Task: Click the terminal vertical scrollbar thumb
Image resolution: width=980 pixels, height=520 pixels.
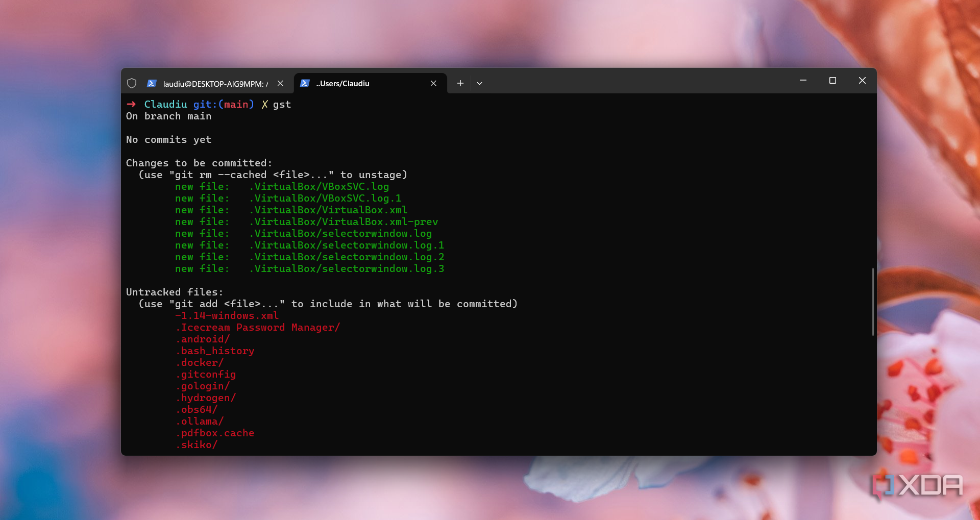Action: pyautogui.click(x=873, y=302)
